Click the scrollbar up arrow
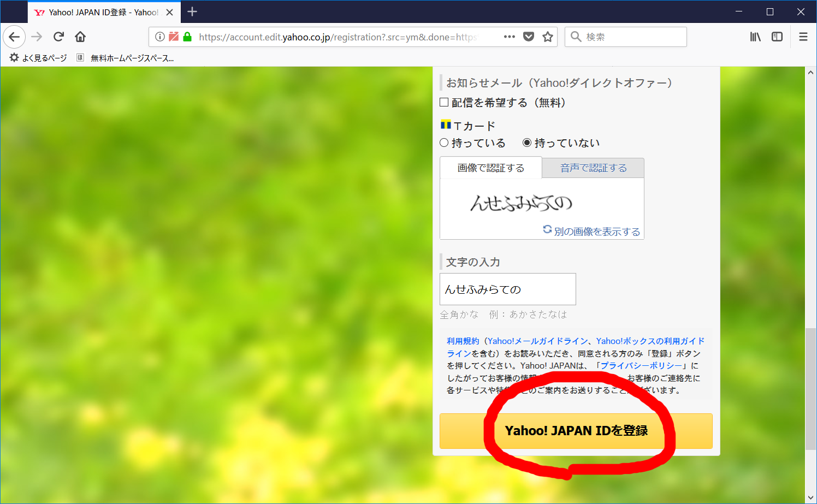The image size is (817, 504). 810,72
